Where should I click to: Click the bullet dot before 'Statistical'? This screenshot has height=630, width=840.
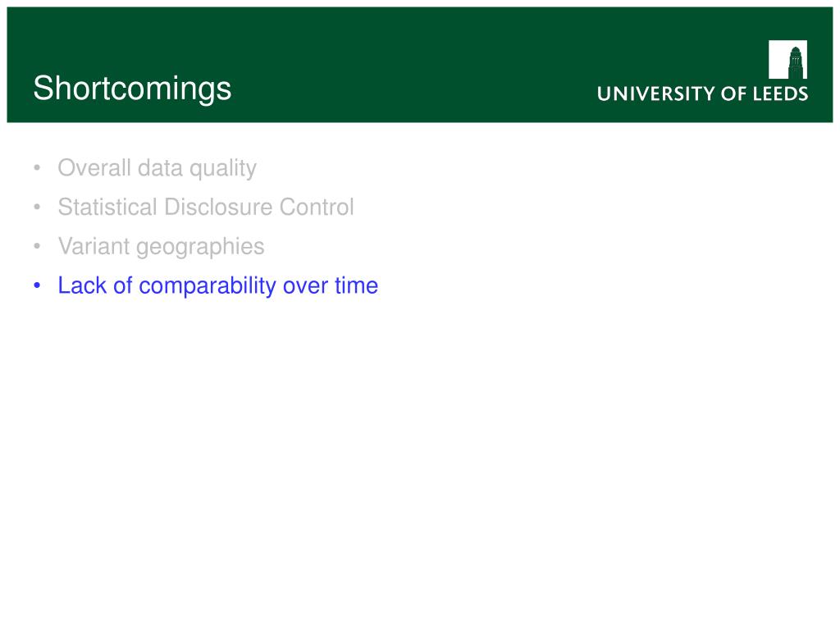pyautogui.click(x=37, y=207)
